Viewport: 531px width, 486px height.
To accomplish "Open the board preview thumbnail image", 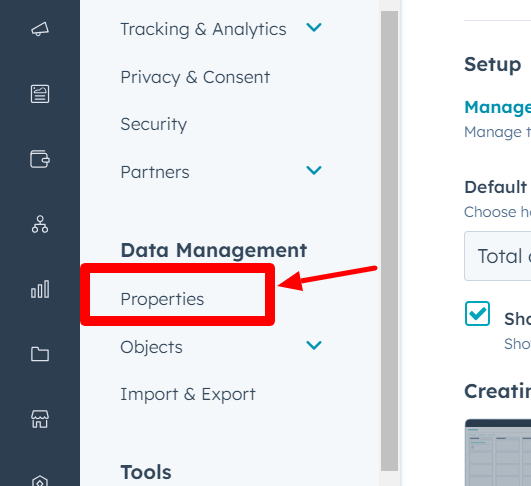I will pos(498,452).
